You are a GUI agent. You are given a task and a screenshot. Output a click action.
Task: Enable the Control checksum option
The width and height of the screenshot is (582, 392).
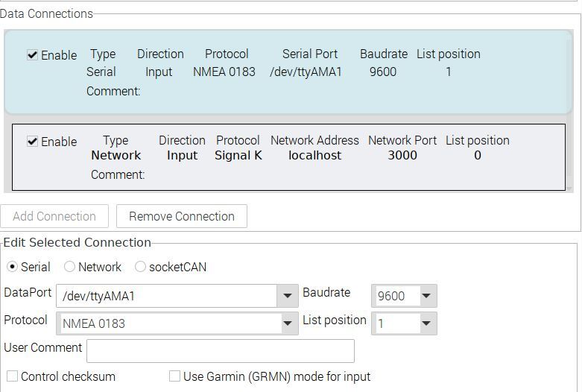click(x=12, y=376)
